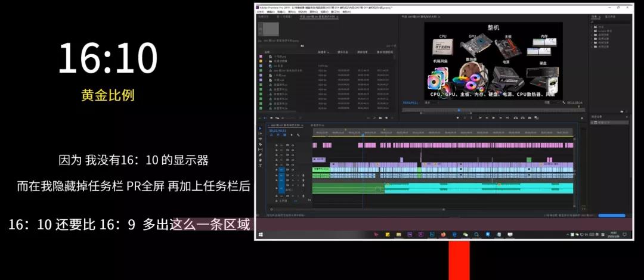Click the Program monitor timecode display
Screen dimensions: 644x280
tap(411, 102)
